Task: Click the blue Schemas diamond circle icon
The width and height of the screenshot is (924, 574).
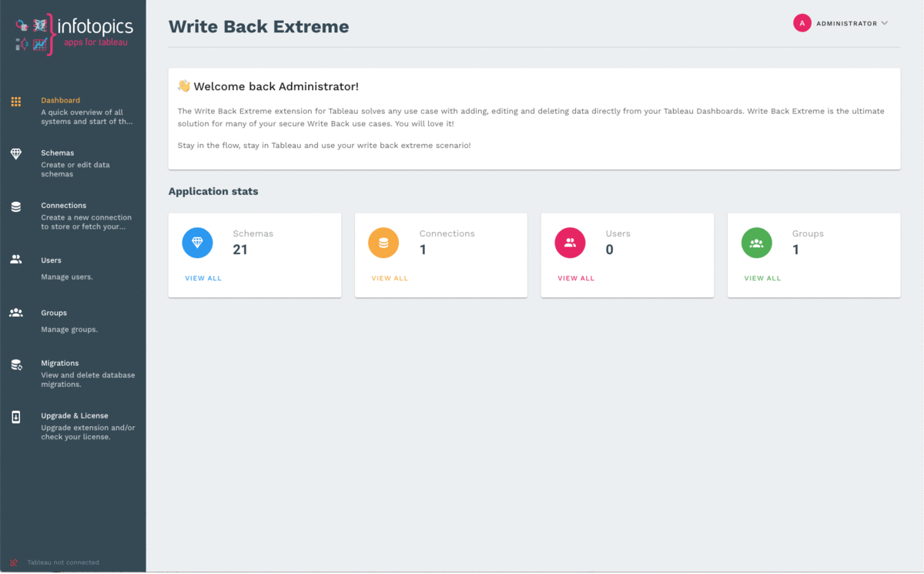Action: (197, 243)
